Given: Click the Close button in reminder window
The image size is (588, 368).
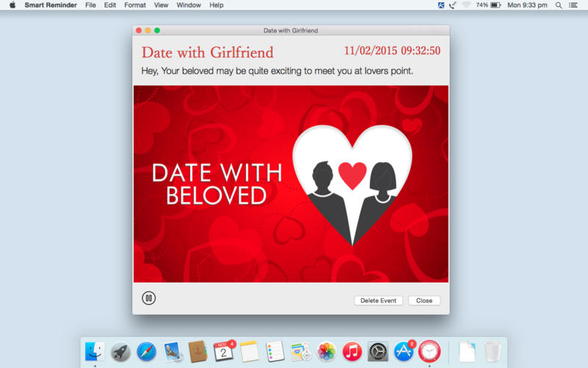Looking at the screenshot, I should point(424,300).
